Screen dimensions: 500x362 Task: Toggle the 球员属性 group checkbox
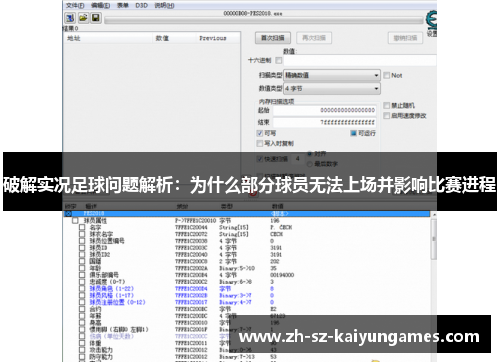pos(75,221)
